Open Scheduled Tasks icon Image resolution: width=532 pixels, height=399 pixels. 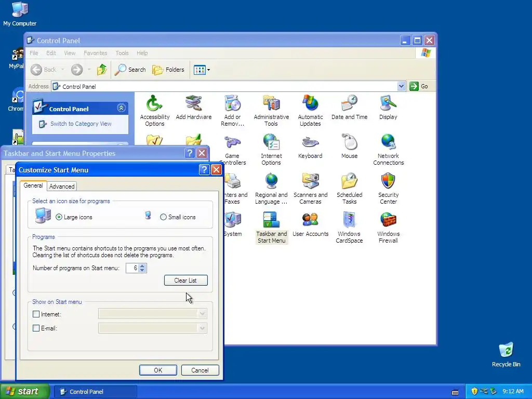click(349, 189)
